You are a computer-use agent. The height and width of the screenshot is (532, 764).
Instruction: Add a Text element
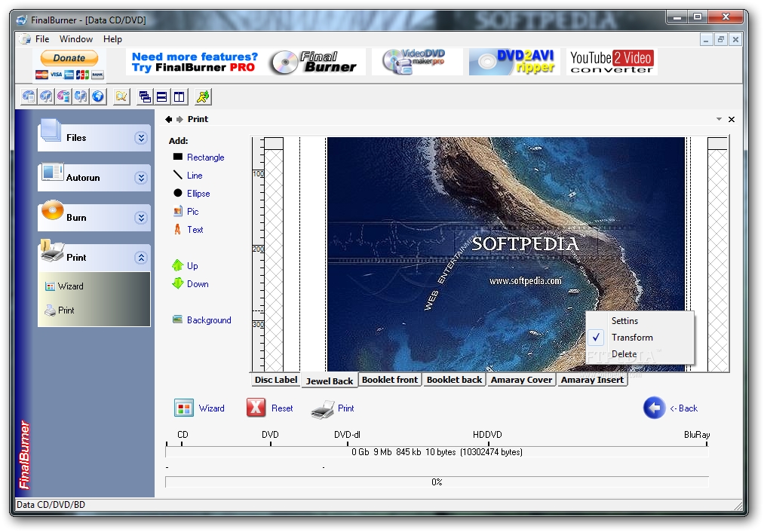click(188, 229)
